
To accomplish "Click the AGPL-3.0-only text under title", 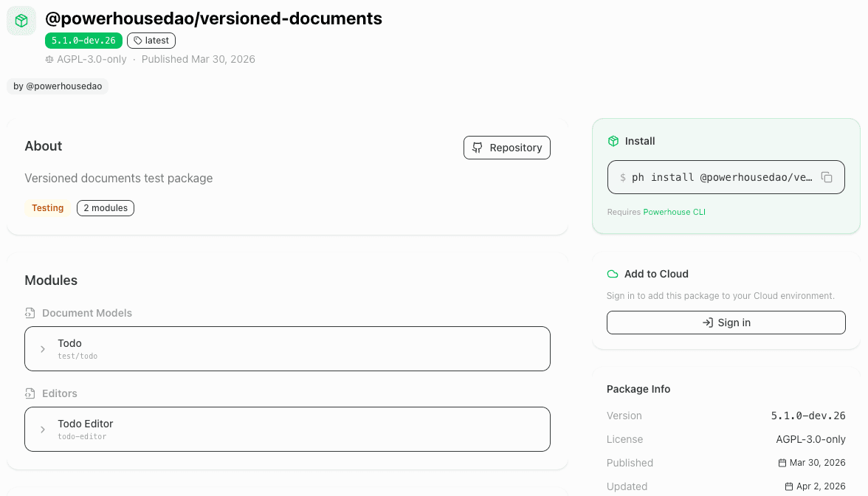I will click(x=92, y=59).
